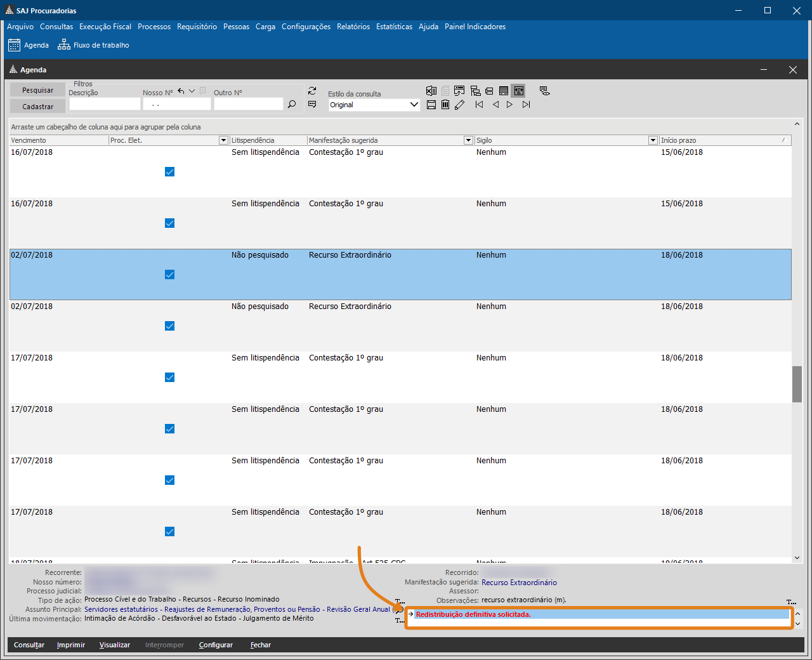Screen dimensions: 812x660
Task: Click the Pesquisar button
Action: (37, 90)
